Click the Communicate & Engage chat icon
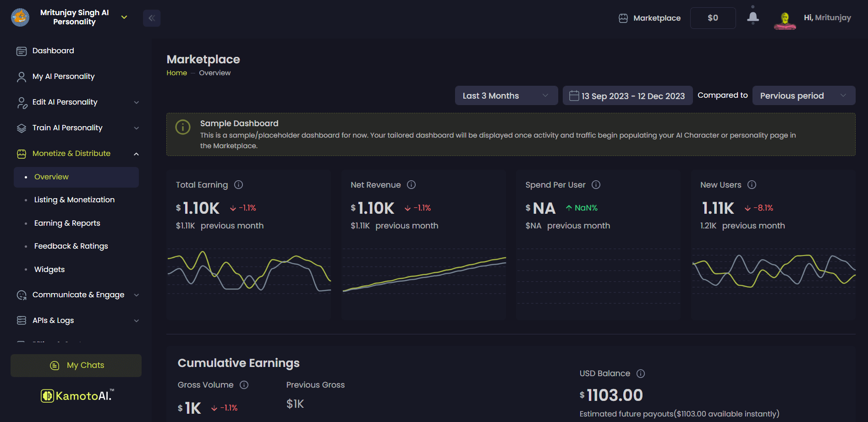 click(21, 295)
